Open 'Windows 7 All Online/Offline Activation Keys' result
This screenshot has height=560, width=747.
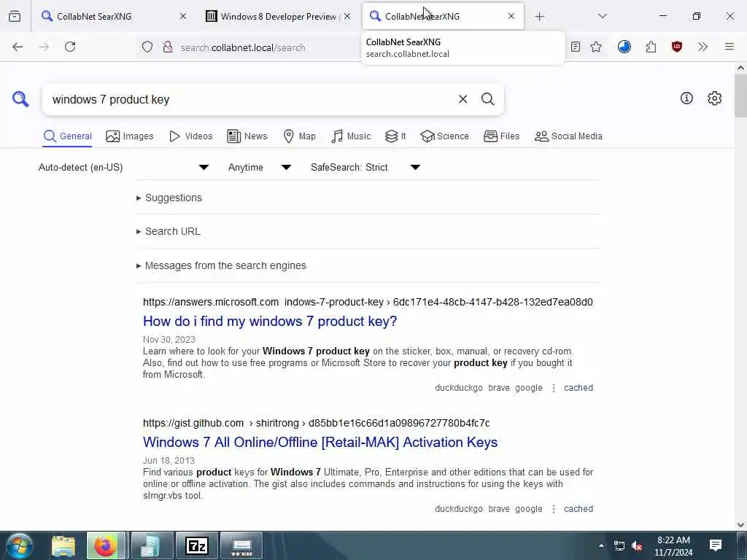[x=320, y=443]
